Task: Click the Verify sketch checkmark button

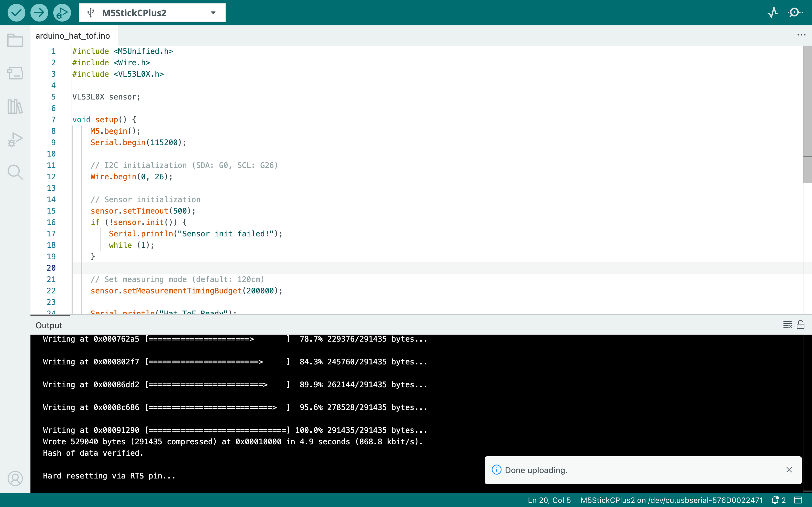Action: 16,13
